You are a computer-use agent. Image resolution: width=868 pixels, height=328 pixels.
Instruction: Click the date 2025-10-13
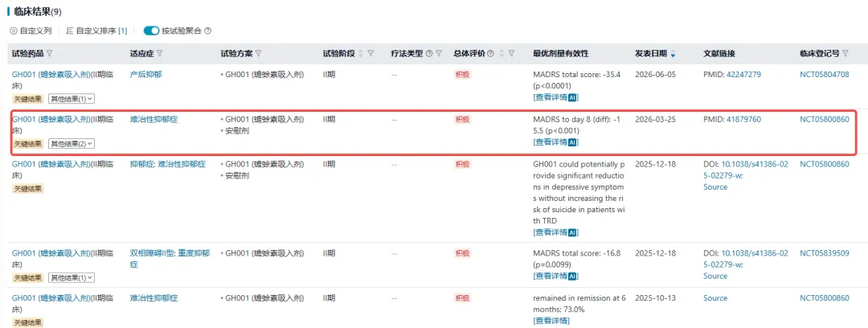pos(656,298)
